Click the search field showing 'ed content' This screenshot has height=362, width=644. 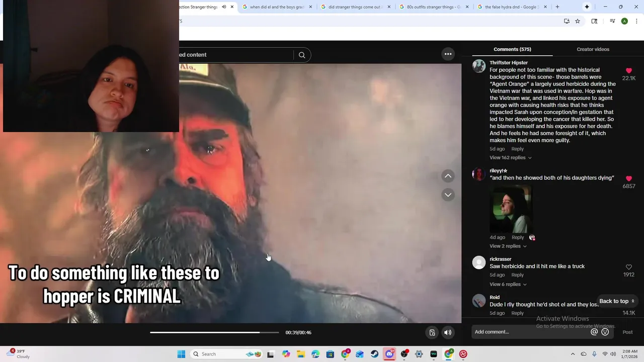236,55
